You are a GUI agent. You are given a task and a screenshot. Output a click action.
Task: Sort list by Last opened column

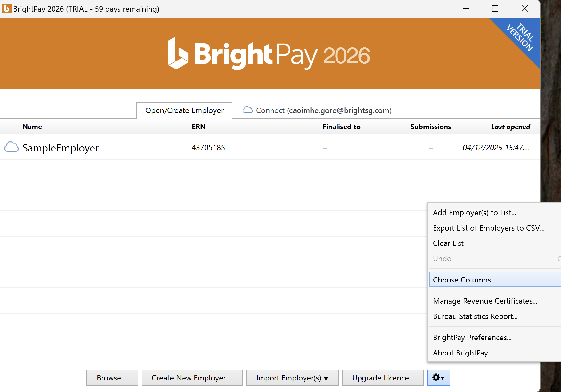coord(510,127)
